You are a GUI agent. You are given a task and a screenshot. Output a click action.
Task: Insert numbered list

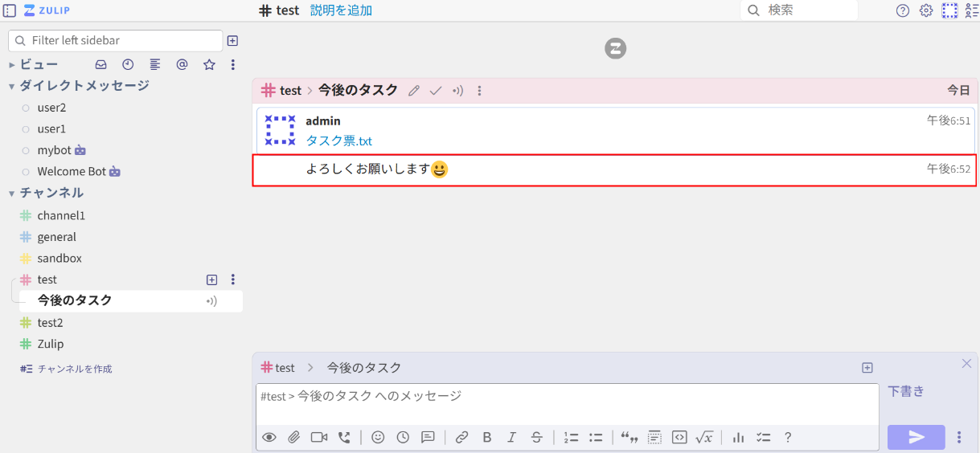571,438
